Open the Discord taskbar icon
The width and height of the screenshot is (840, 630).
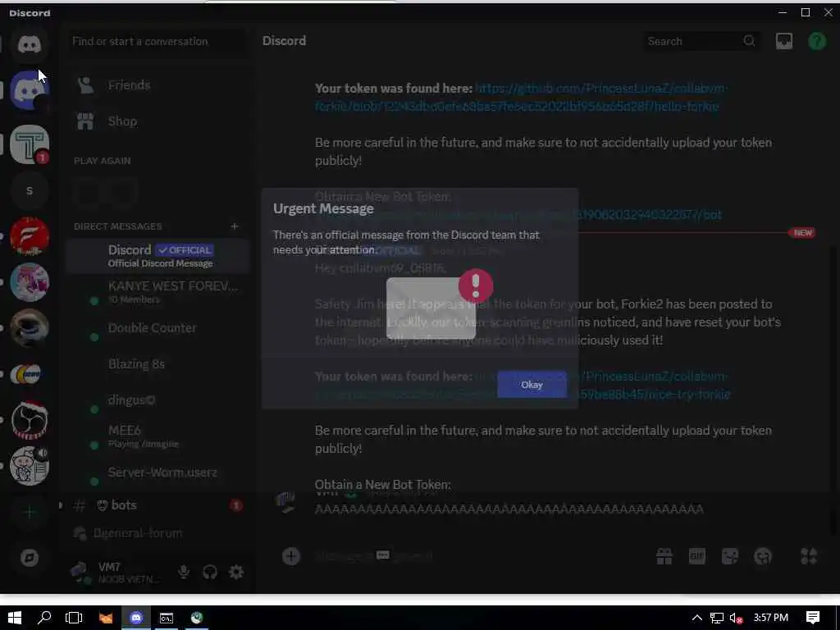coord(136,618)
